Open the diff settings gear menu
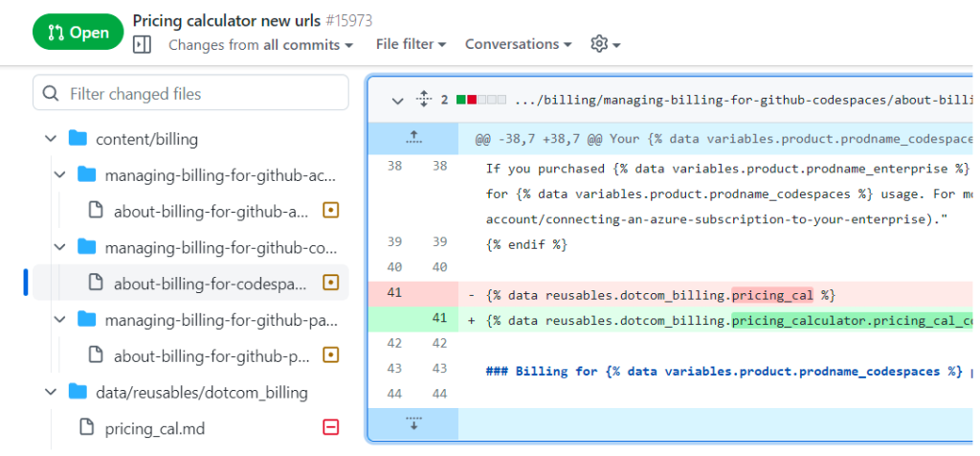Viewport: 980px width, 456px height. (605, 44)
